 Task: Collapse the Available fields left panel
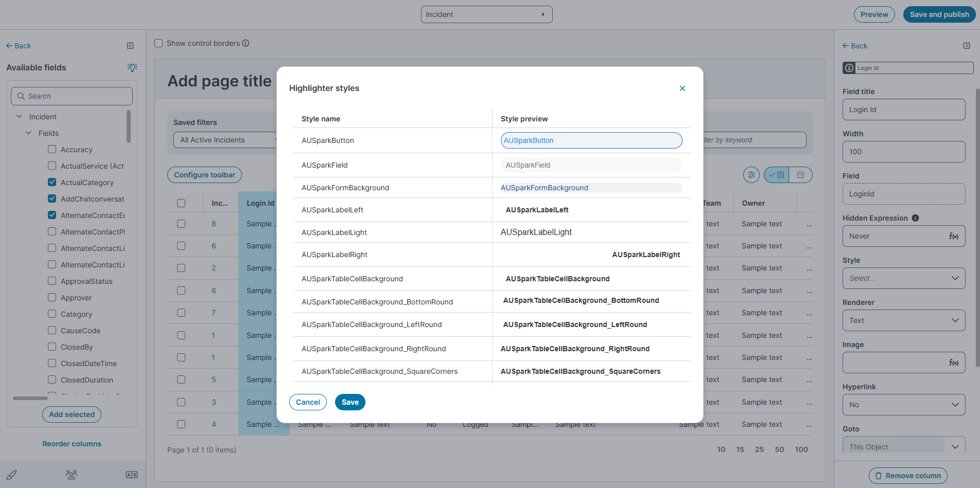coord(130,46)
